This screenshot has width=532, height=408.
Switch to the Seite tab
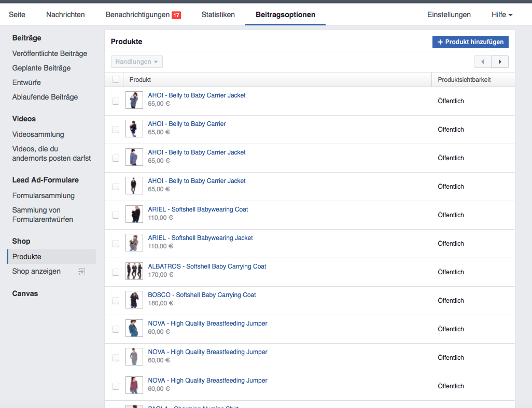pyautogui.click(x=17, y=15)
